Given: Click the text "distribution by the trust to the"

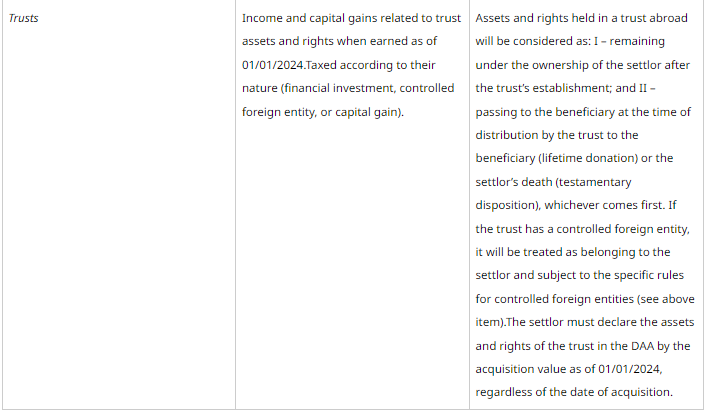Looking at the screenshot, I should point(557,135).
